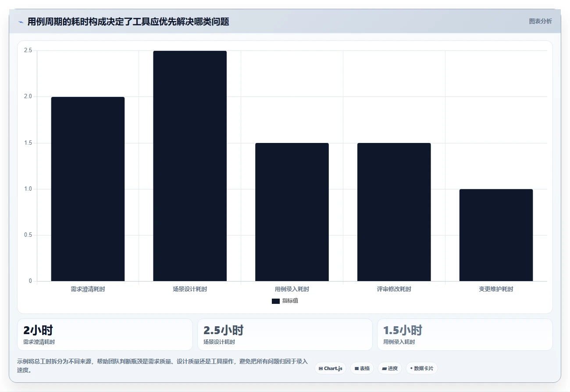Click the 2.5 y-axis tick label
Screen dimensions: 570x392
[28, 50]
